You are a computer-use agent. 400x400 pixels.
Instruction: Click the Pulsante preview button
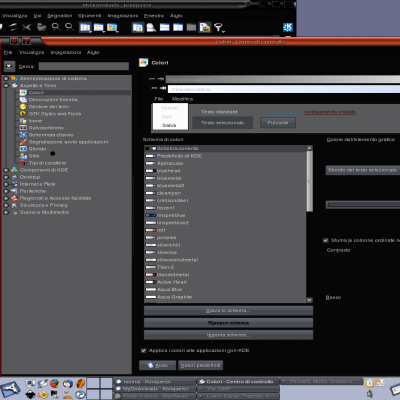pos(278,123)
